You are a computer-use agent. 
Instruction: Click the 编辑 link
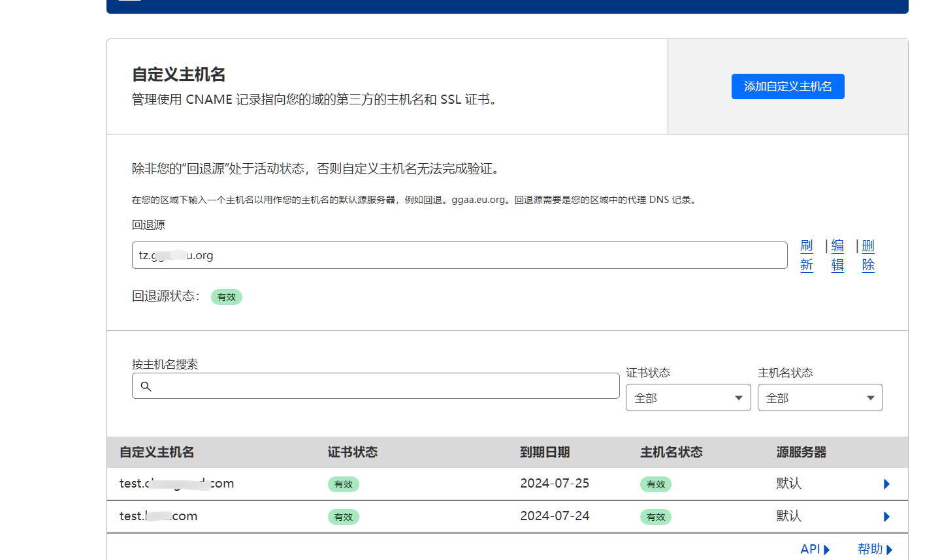837,255
